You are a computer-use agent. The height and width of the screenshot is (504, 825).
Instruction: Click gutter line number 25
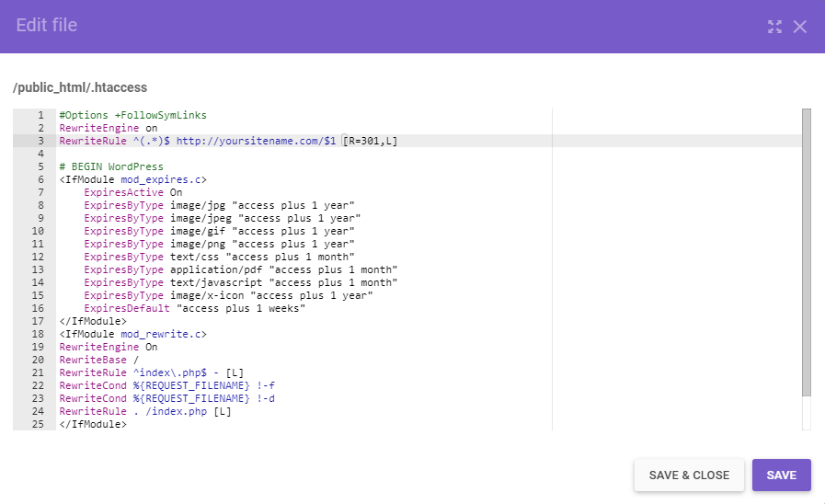pos(40,424)
